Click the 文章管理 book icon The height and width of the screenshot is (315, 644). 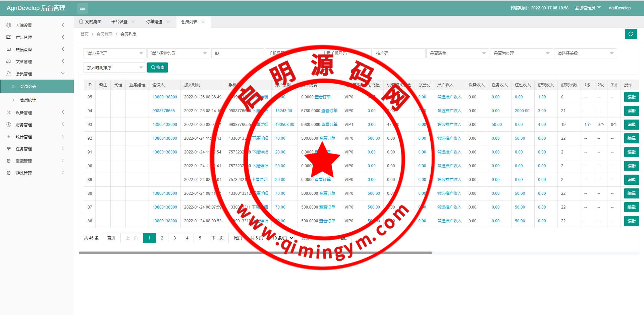9,61
